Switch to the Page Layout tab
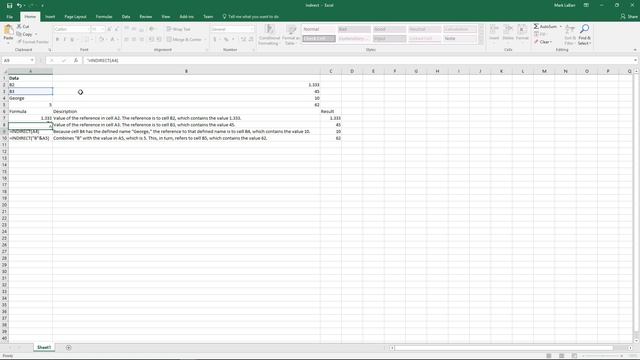The image size is (640, 360). pos(75,17)
